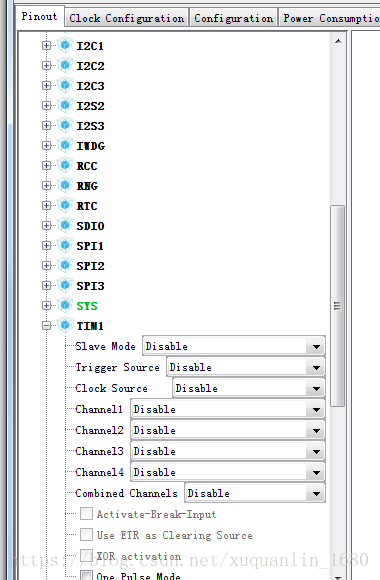
Task: Select the SPI2 tree label
Action: [x=90, y=266]
